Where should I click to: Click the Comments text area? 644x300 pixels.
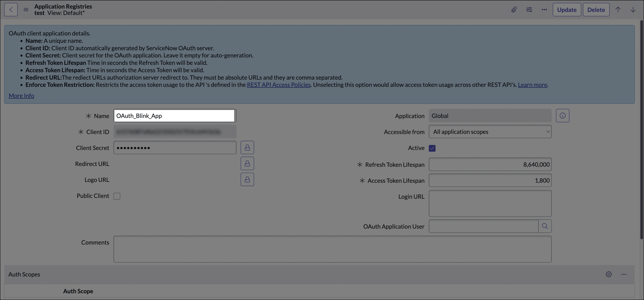coord(332,249)
